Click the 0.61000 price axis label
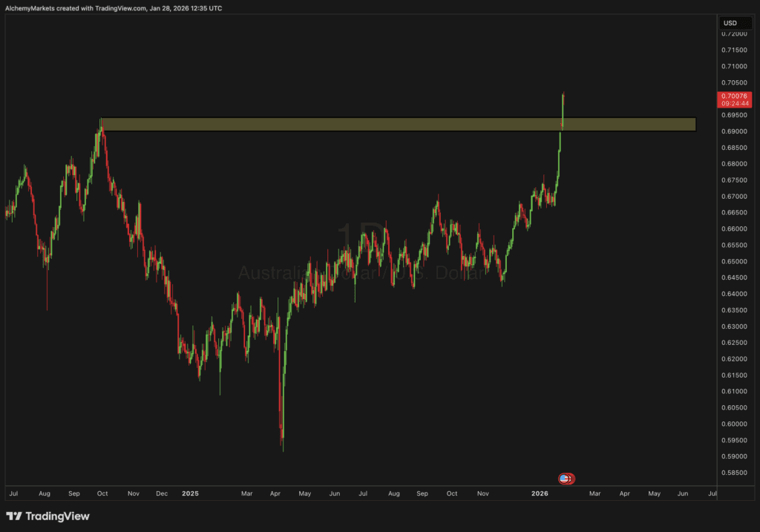 [734, 392]
